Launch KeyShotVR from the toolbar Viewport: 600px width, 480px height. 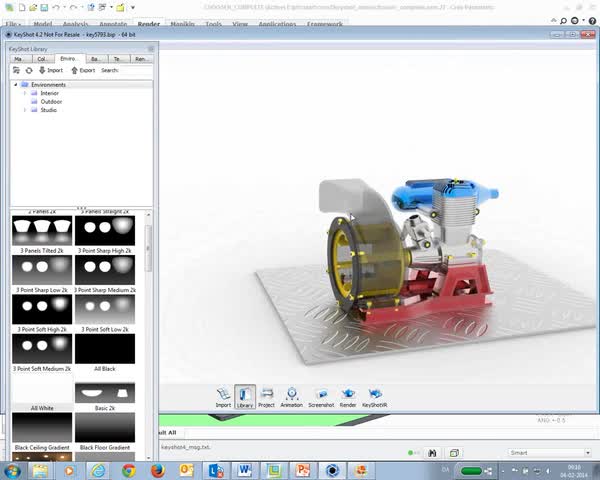(375, 397)
